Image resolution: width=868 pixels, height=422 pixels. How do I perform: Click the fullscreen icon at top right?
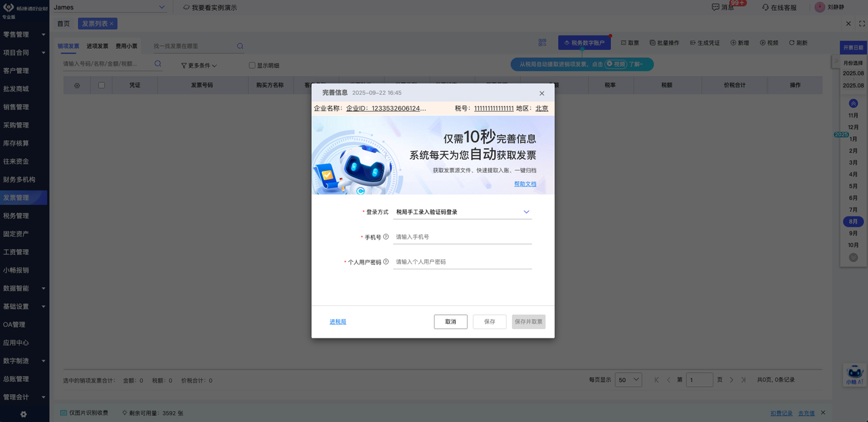[x=862, y=23]
